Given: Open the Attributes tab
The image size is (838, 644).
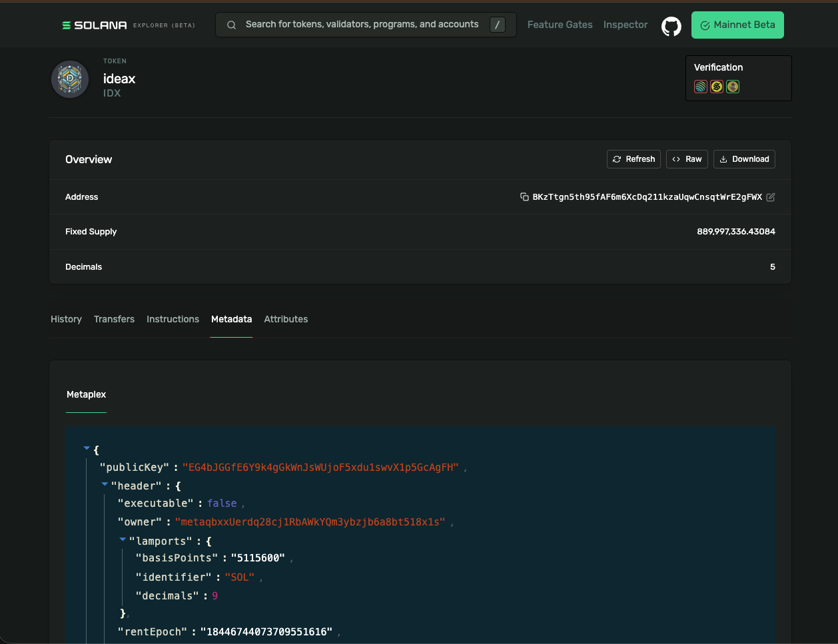Looking at the screenshot, I should (x=286, y=319).
